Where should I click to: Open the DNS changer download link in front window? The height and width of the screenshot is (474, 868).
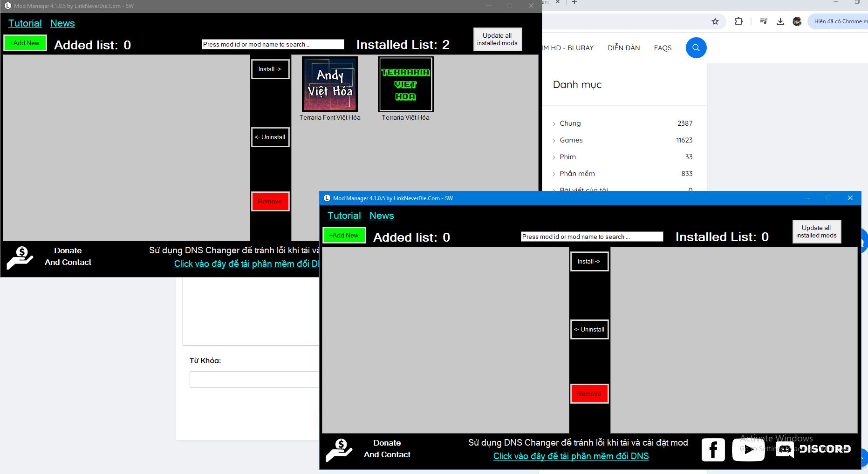571,456
